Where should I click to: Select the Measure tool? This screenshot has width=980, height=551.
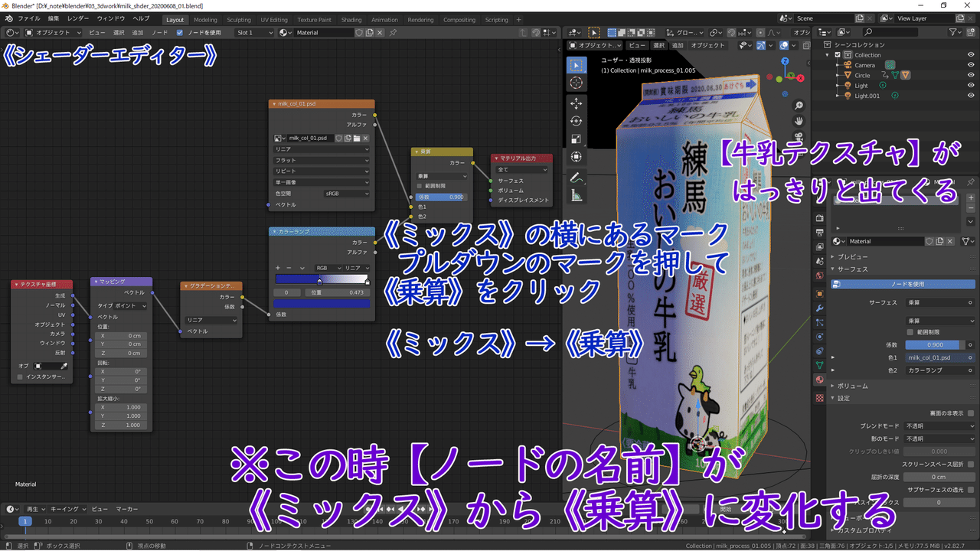tap(576, 195)
